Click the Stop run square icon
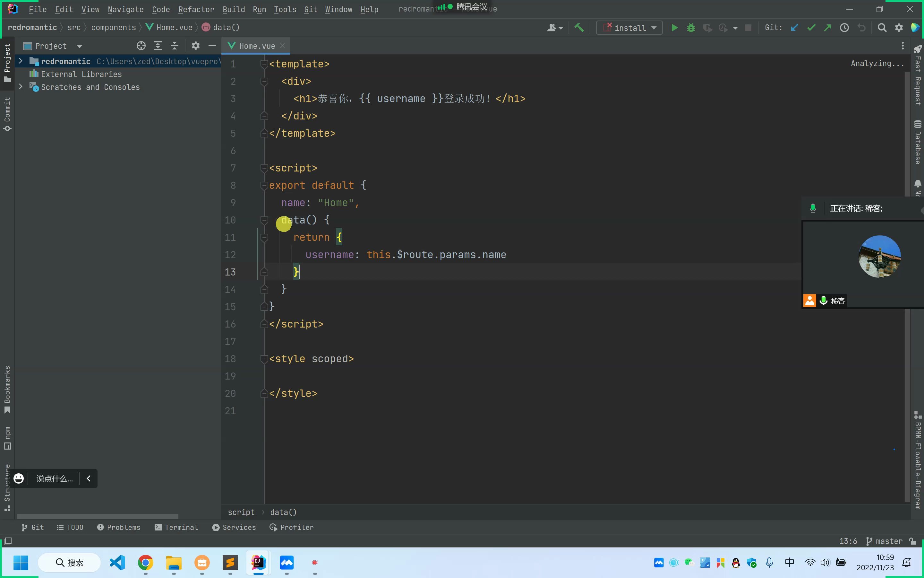Image resolution: width=924 pixels, height=578 pixels. [x=748, y=28]
